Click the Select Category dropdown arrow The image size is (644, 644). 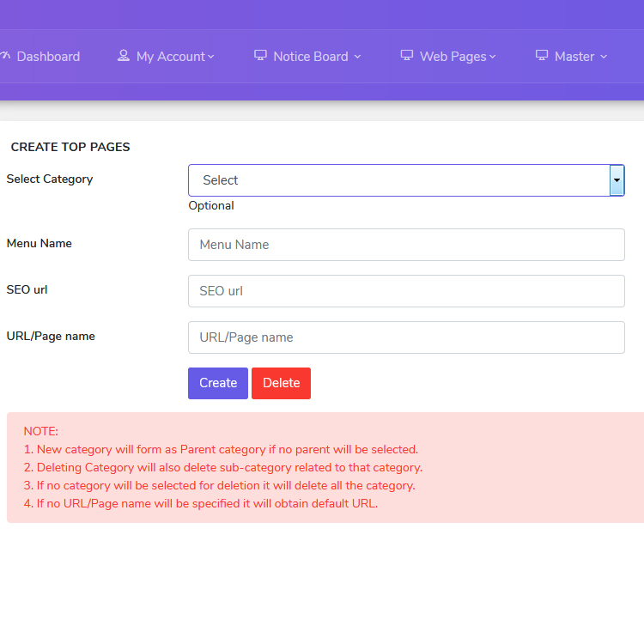coord(617,180)
